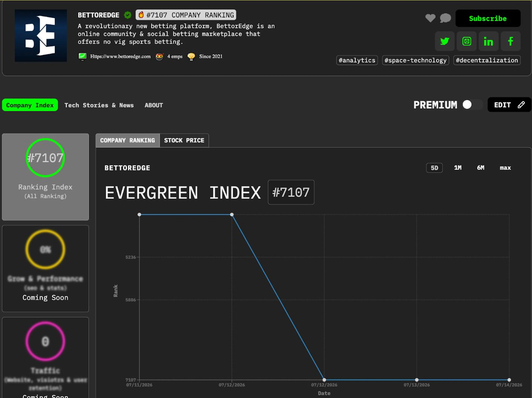Screen dimensions: 532x398
Task: Show max time range on chart
Action: 505,168
